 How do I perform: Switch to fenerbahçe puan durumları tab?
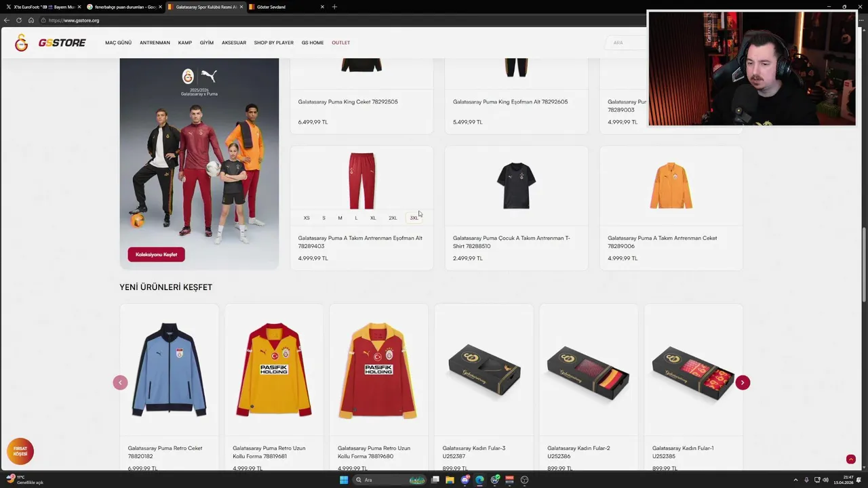tap(124, 7)
